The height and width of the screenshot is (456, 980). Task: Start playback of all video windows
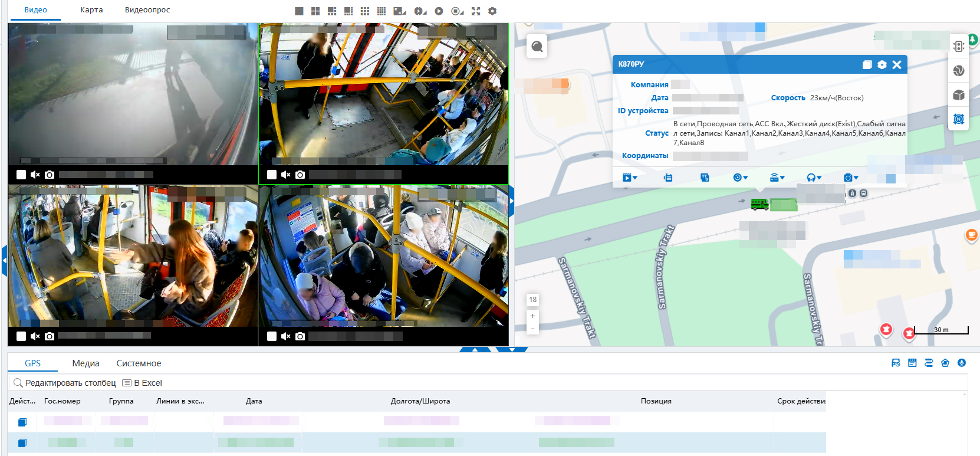[x=439, y=11]
